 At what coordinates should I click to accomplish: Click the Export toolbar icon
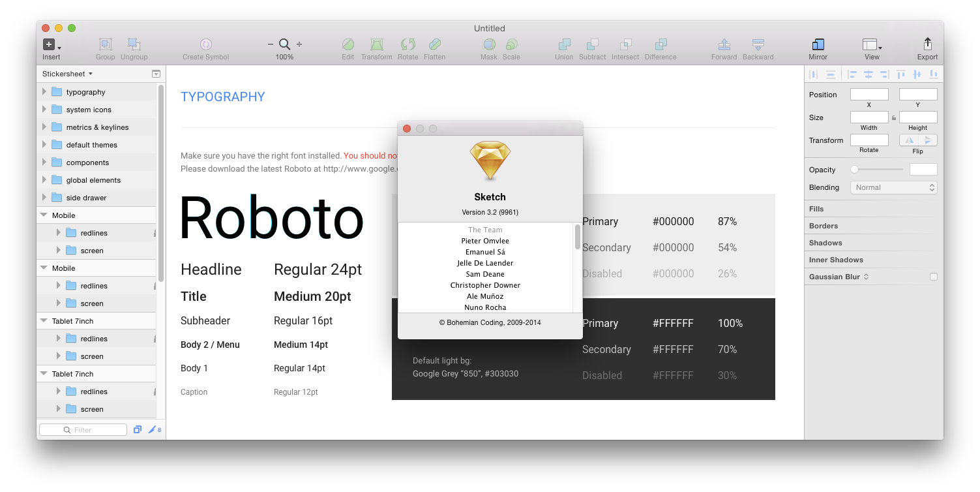pyautogui.click(x=927, y=44)
